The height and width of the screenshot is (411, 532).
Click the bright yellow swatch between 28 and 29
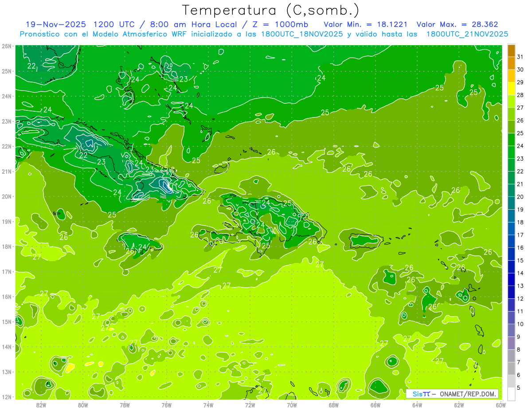point(511,88)
